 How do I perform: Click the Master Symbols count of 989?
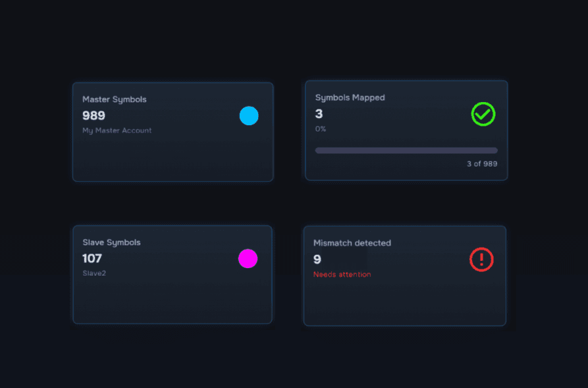pyautogui.click(x=94, y=115)
